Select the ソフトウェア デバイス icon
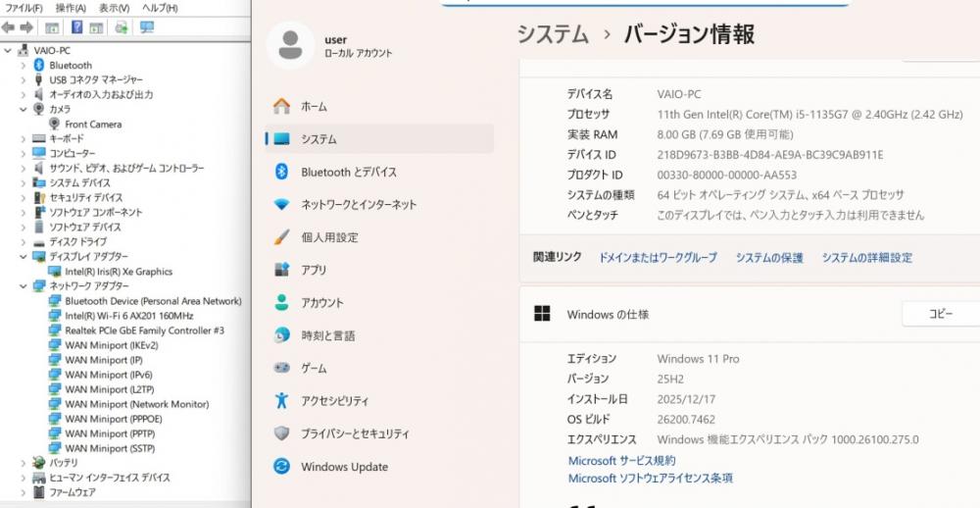 (39, 228)
